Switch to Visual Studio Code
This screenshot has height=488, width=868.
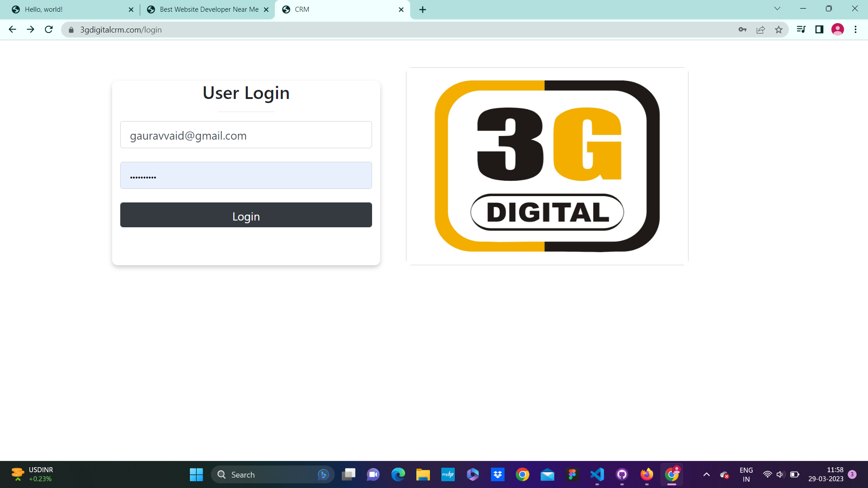[597, 474]
